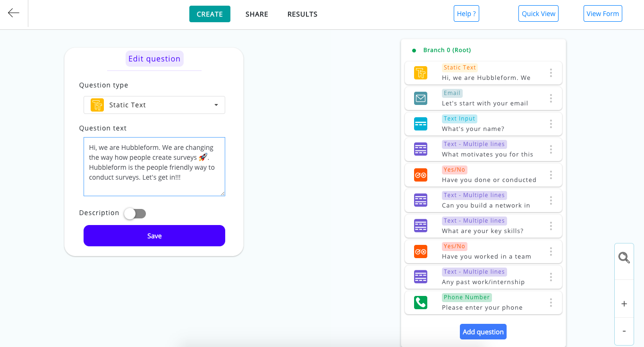Select the 'Branch 0 (Root)' label
Viewport: 644px width, 347px height.
447,50
